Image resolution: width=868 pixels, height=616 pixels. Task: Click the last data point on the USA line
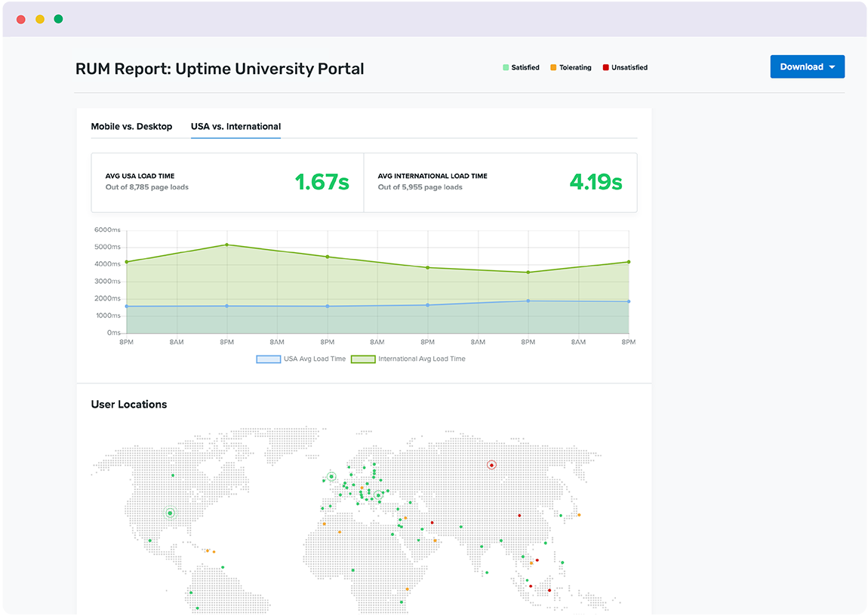pyautogui.click(x=628, y=302)
